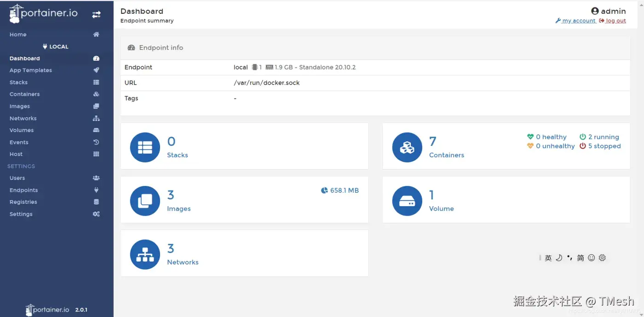This screenshot has width=644, height=317.
Task: Click the Home house icon
Action: pyautogui.click(x=96, y=35)
